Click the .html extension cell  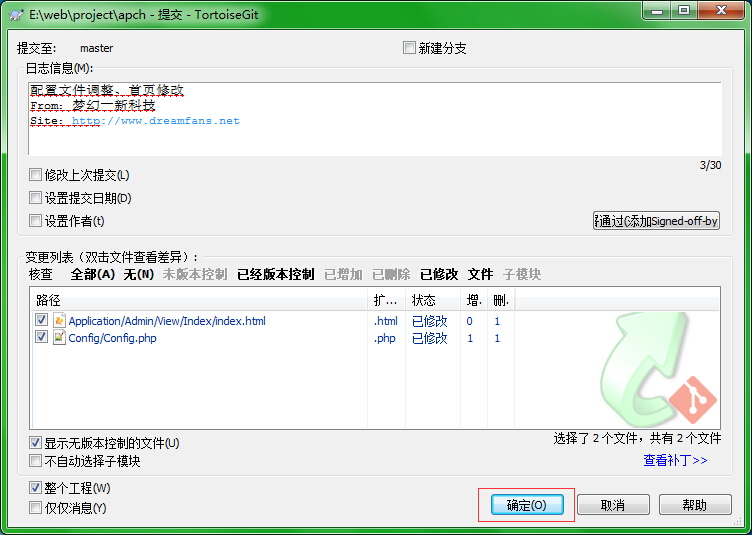pyautogui.click(x=386, y=321)
